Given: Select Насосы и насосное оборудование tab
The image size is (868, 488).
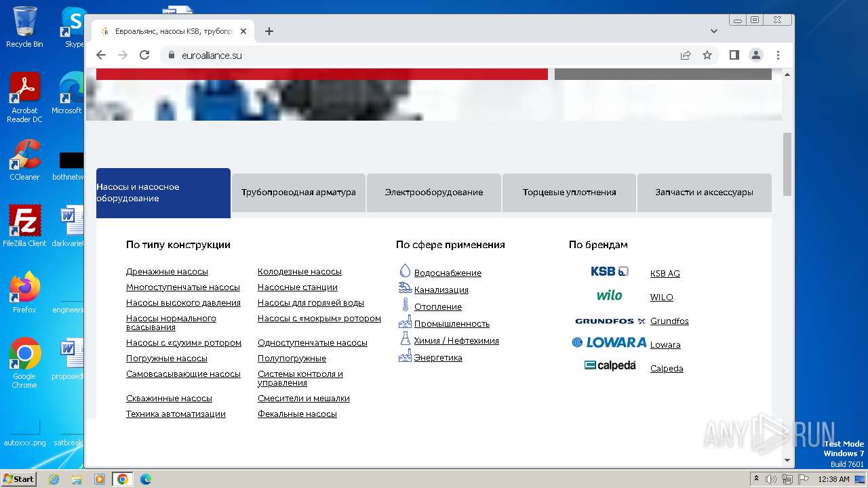Looking at the screenshot, I should [163, 193].
